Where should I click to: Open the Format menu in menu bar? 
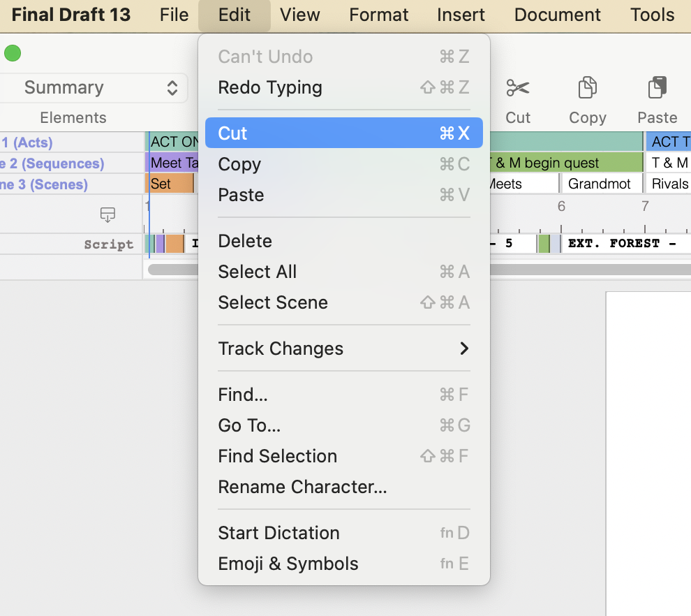[379, 15]
